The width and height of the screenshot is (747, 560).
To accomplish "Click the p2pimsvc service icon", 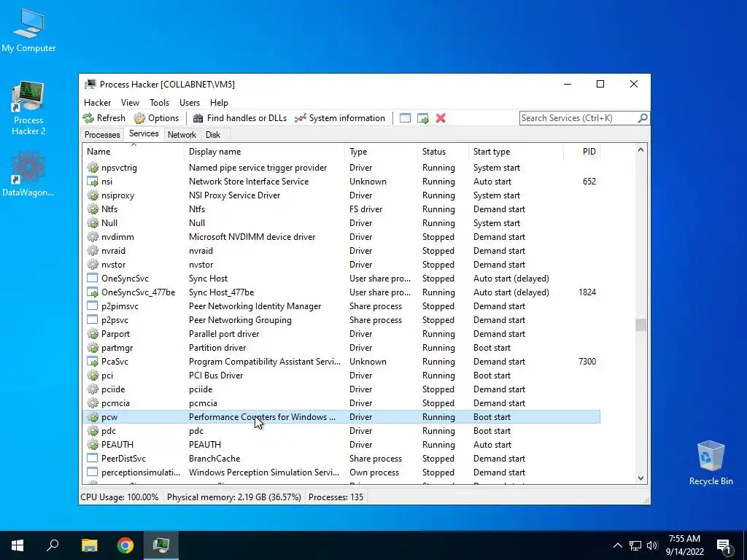I will [x=93, y=306].
